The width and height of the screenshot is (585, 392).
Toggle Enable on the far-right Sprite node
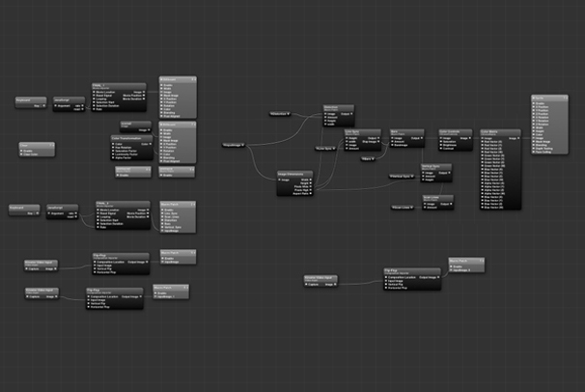[534, 102]
